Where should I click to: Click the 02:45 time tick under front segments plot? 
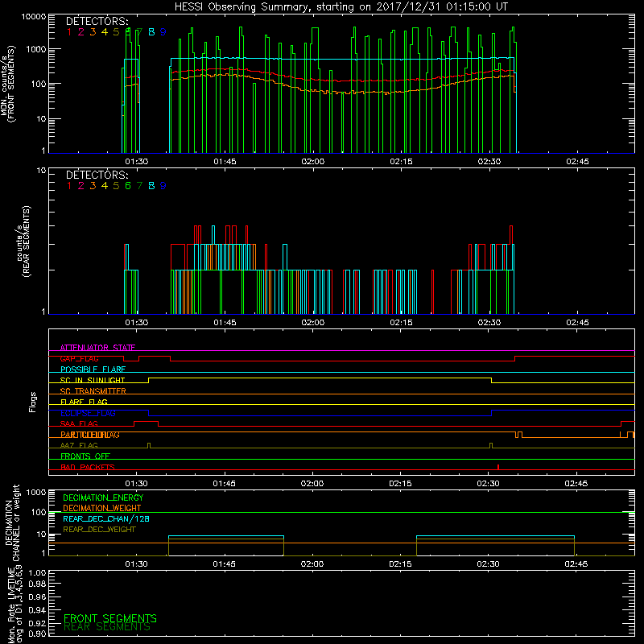point(577,162)
